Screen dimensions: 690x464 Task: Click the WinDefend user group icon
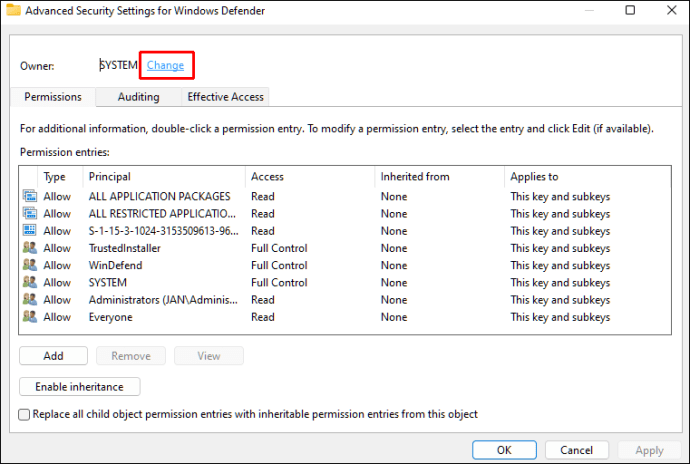coord(29,265)
